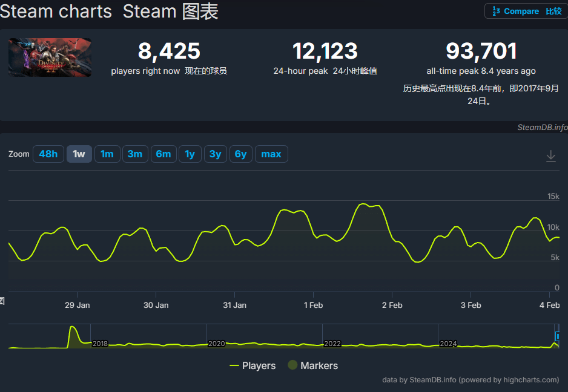The image size is (568, 392).
Task: Choose the 3y zoom option
Action: [215, 154]
